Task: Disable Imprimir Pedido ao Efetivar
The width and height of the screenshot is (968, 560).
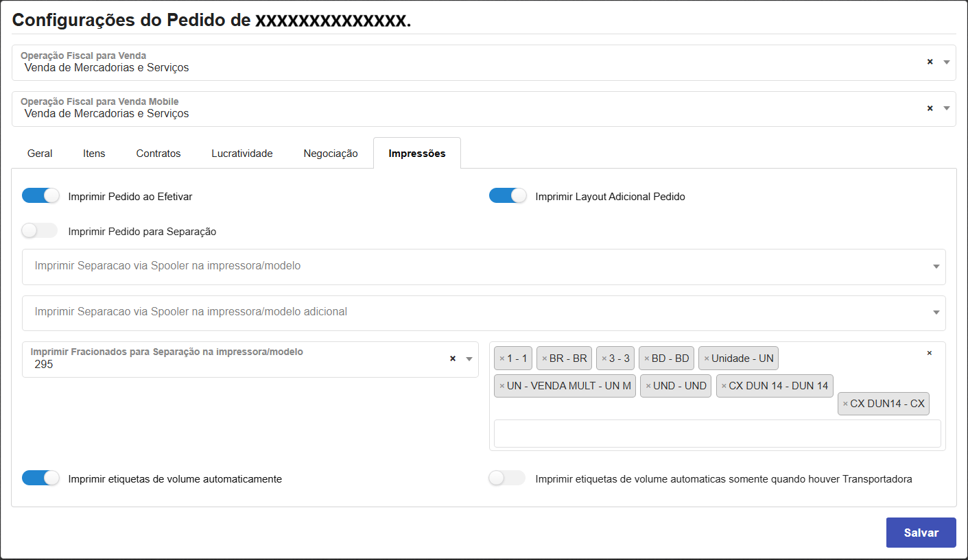Action: tap(40, 196)
